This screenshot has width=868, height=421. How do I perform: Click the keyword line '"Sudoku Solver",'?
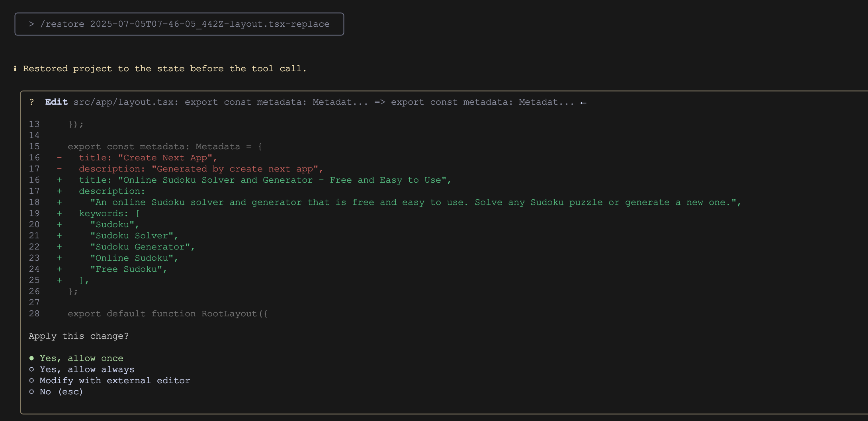(x=134, y=236)
